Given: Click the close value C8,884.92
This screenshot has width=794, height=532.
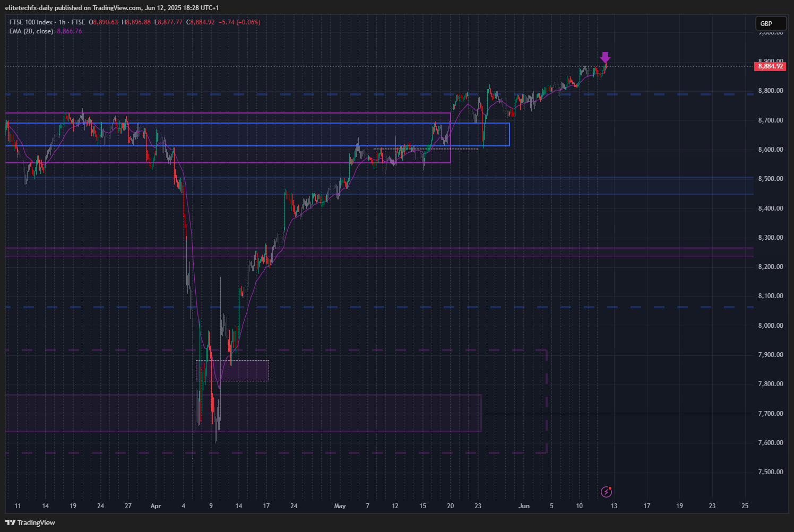Looking at the screenshot, I should point(201,22).
